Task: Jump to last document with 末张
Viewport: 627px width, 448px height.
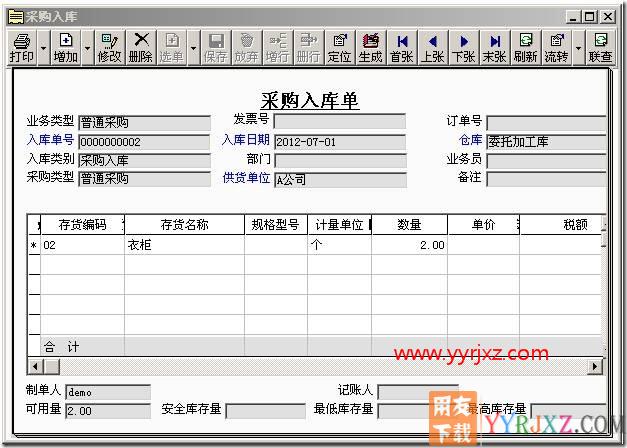Action: 495,48
